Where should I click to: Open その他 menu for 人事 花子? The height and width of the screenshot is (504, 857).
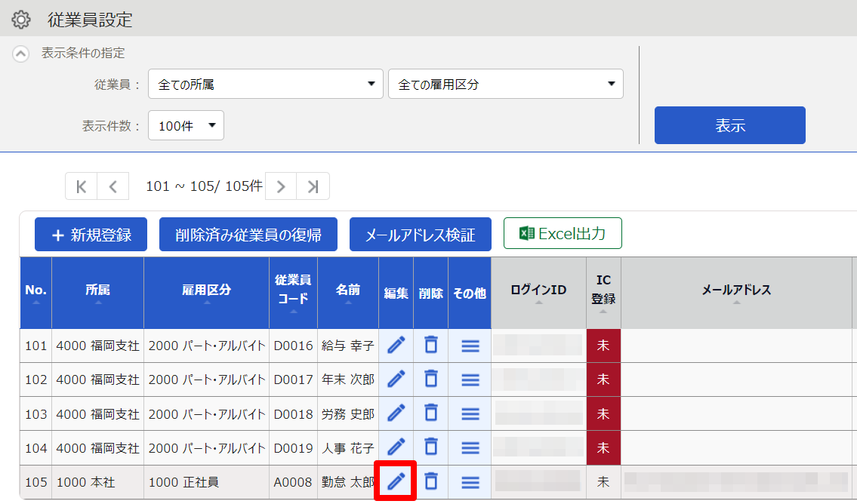[470, 447]
